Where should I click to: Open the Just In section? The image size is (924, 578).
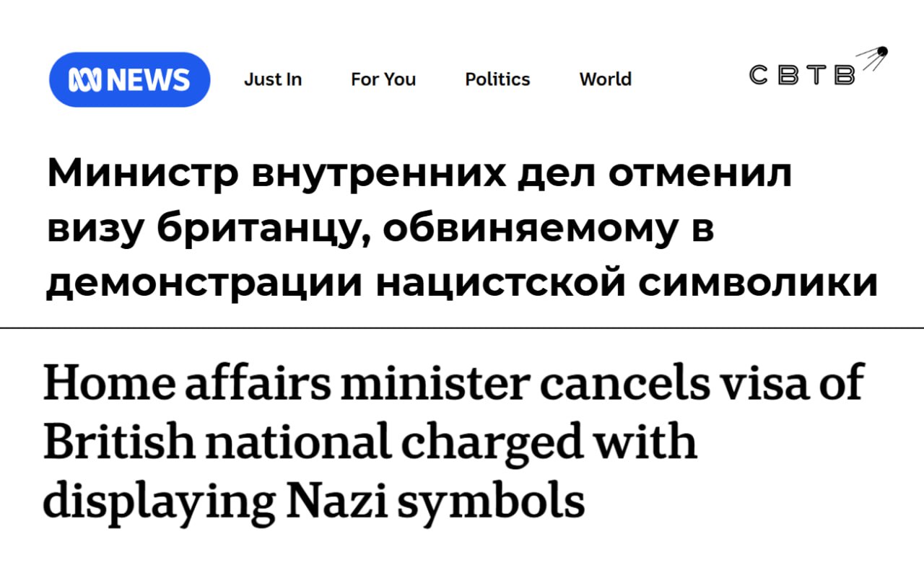[x=273, y=79]
